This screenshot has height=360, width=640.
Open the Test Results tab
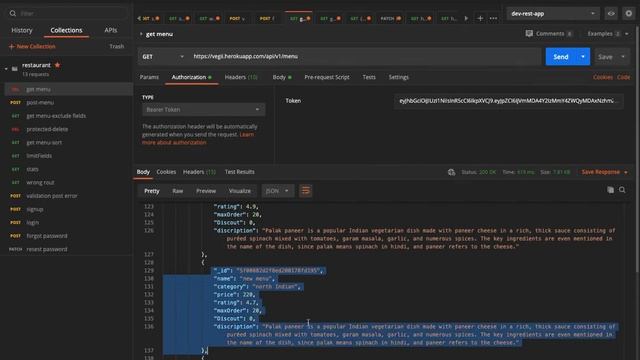[240, 172]
